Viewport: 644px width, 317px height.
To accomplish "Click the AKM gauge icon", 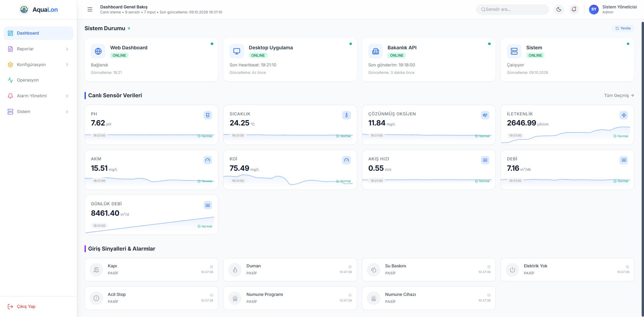I will [x=208, y=160].
